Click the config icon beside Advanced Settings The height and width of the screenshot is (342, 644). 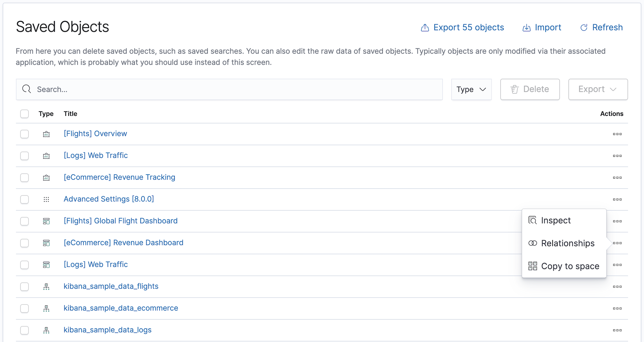pos(46,199)
